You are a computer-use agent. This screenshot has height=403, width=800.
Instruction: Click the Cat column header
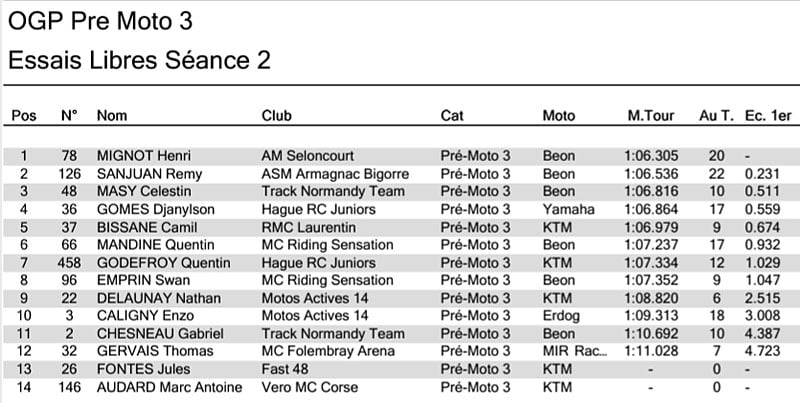click(452, 116)
